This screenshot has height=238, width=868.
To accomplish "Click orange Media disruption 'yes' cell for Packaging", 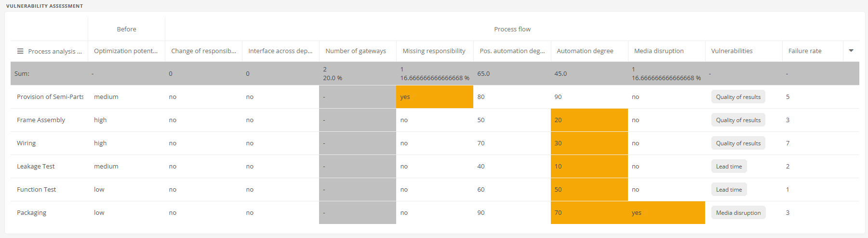I will pos(667,212).
